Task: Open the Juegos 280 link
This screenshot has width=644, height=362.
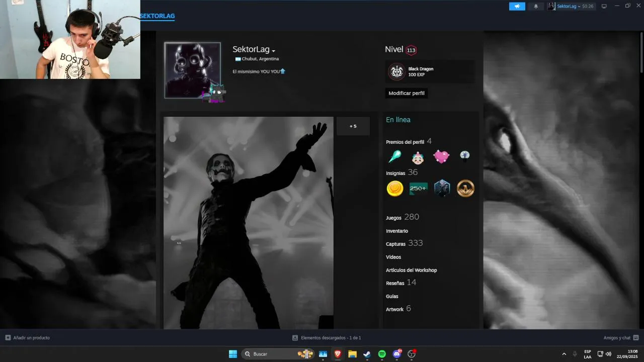Action: pyautogui.click(x=403, y=217)
